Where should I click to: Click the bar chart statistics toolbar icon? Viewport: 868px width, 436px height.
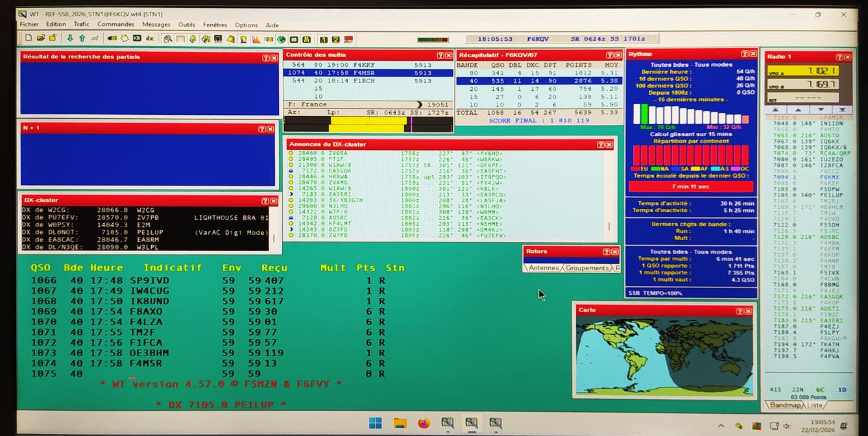point(256,40)
